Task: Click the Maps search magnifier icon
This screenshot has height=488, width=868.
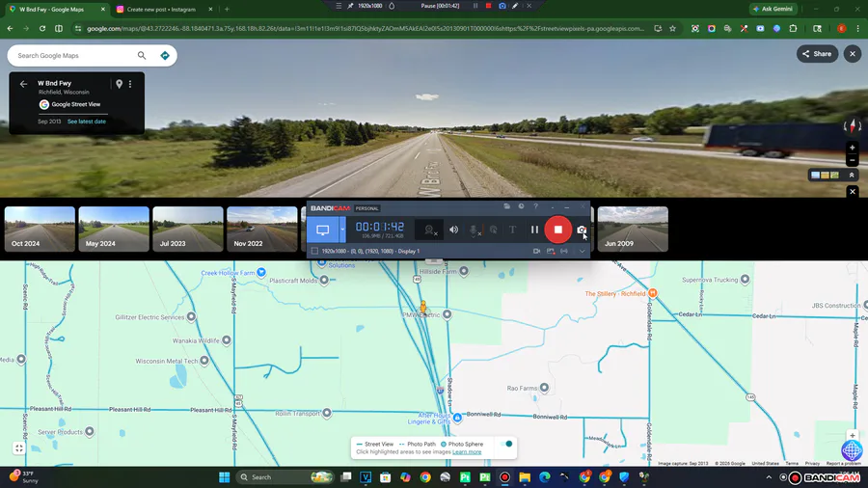Action: click(142, 55)
